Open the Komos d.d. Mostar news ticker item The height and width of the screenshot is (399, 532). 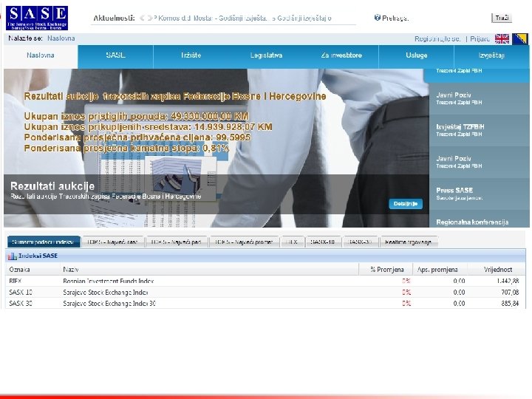[x=213, y=18]
